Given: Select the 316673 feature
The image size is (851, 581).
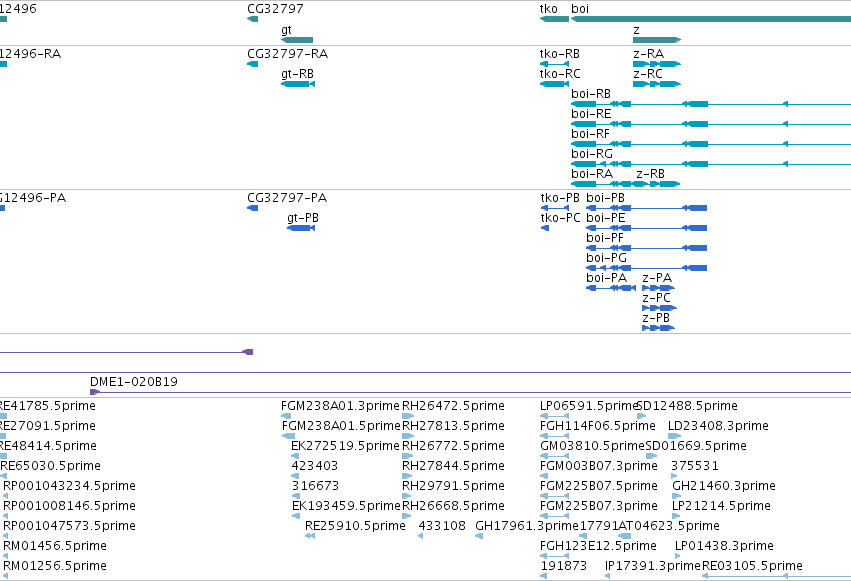Looking at the screenshot, I should point(296,496).
